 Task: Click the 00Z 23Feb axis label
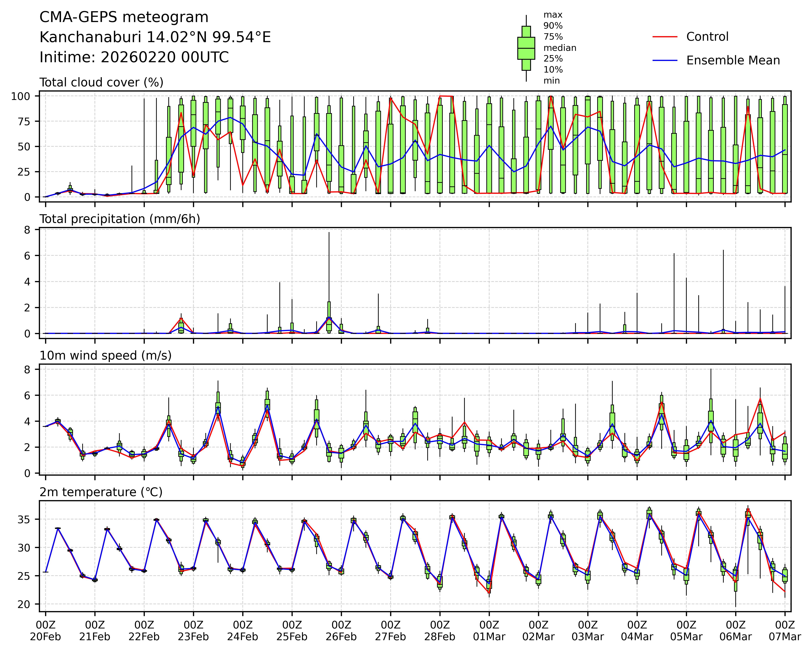pos(193,631)
